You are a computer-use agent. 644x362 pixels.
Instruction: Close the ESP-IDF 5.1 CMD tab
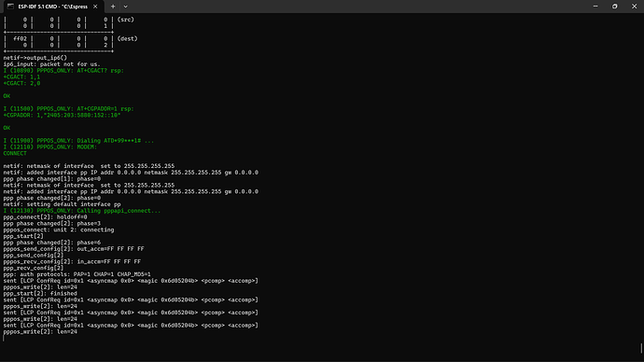(95, 7)
